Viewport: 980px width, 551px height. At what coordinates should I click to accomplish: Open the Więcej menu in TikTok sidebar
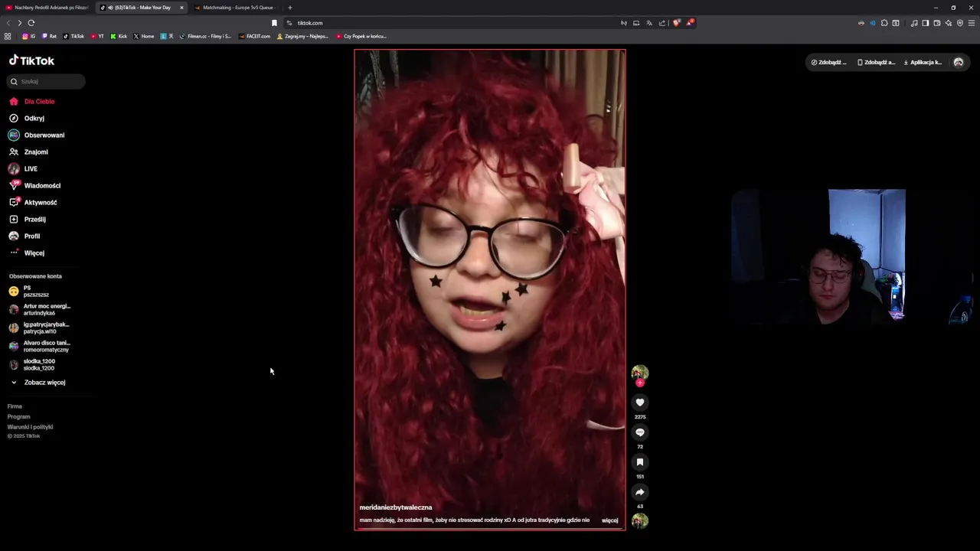(x=28, y=253)
